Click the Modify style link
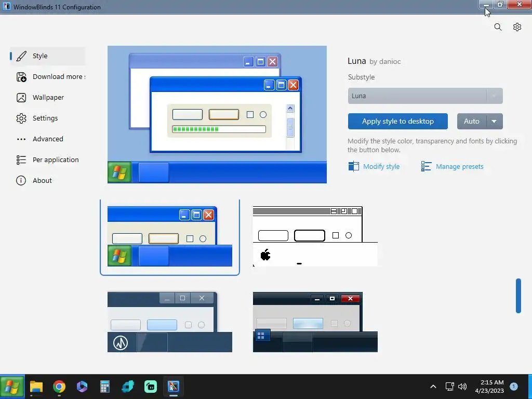 381,167
